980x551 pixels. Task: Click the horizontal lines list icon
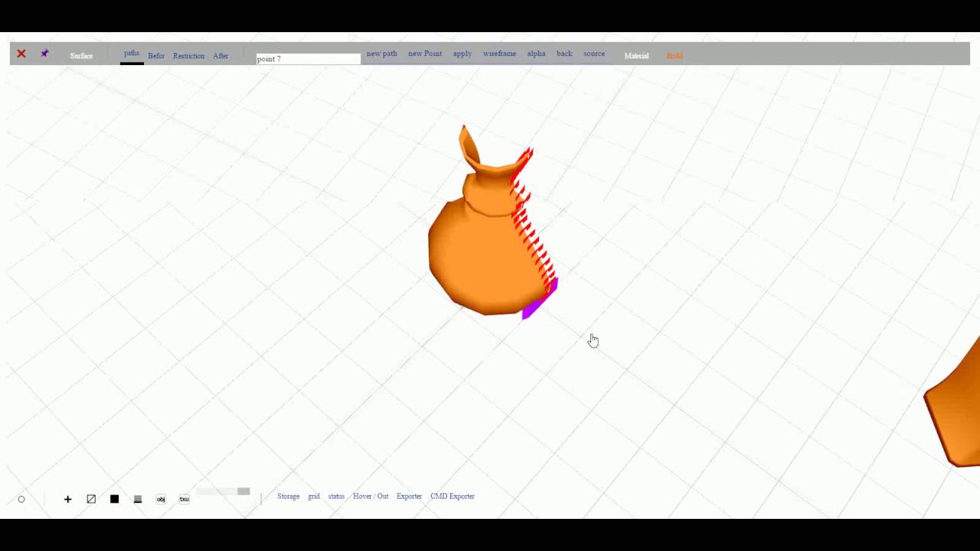138,499
